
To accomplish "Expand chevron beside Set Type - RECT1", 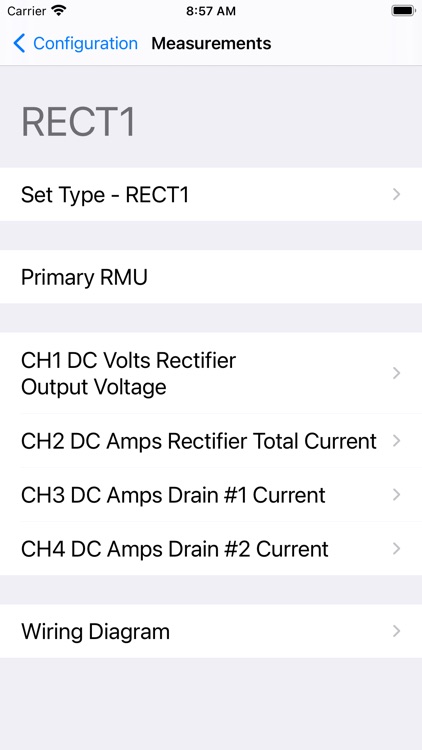I will click(x=396, y=194).
